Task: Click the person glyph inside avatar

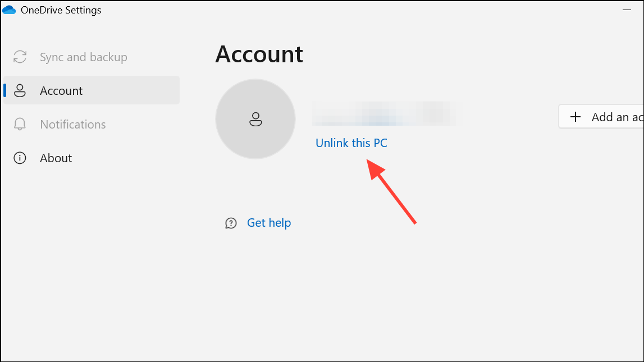Action: tap(255, 119)
